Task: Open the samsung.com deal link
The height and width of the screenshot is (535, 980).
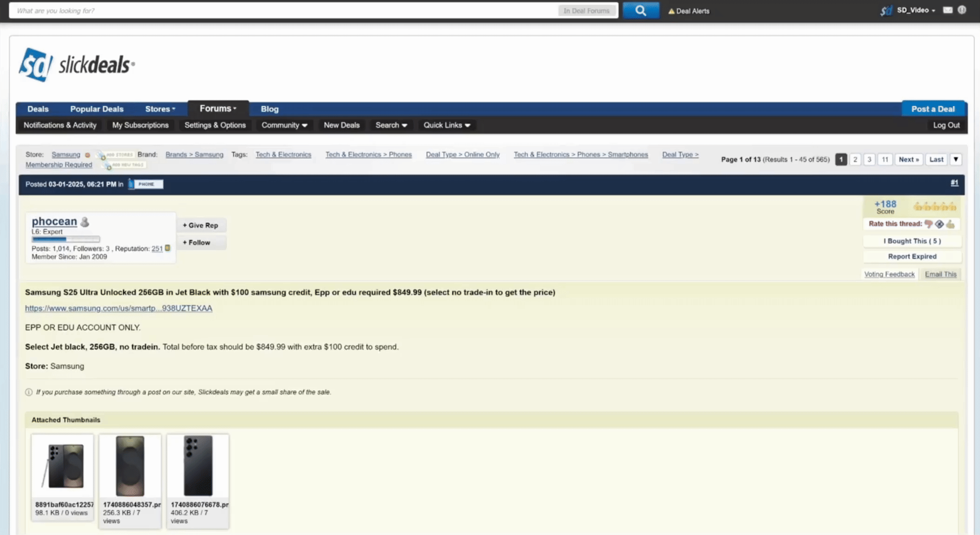Action: click(119, 308)
